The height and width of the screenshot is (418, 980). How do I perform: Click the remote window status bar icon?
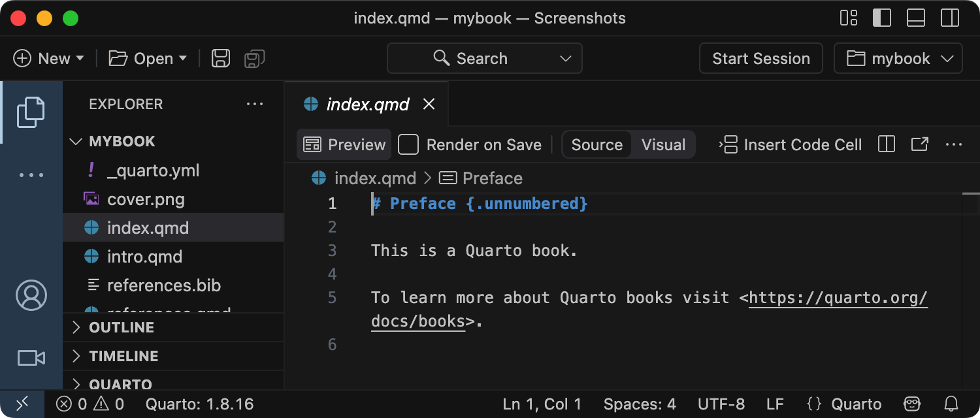pos(22,404)
